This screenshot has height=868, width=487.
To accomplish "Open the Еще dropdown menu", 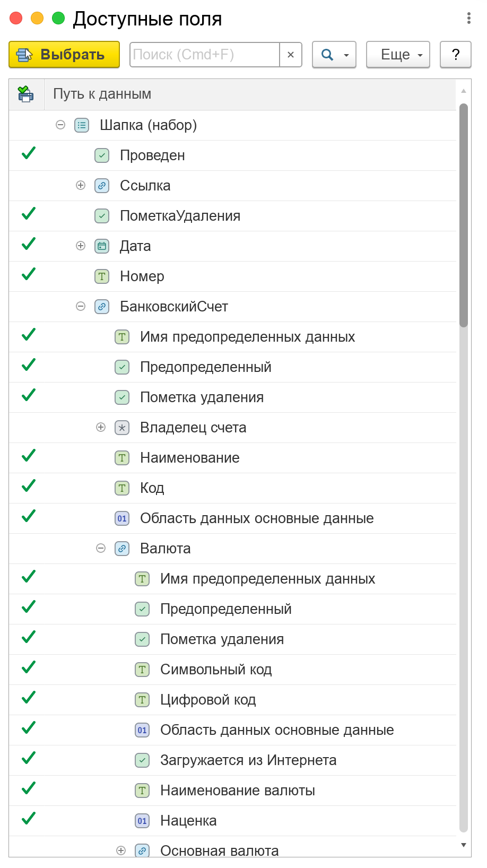I will [x=398, y=55].
